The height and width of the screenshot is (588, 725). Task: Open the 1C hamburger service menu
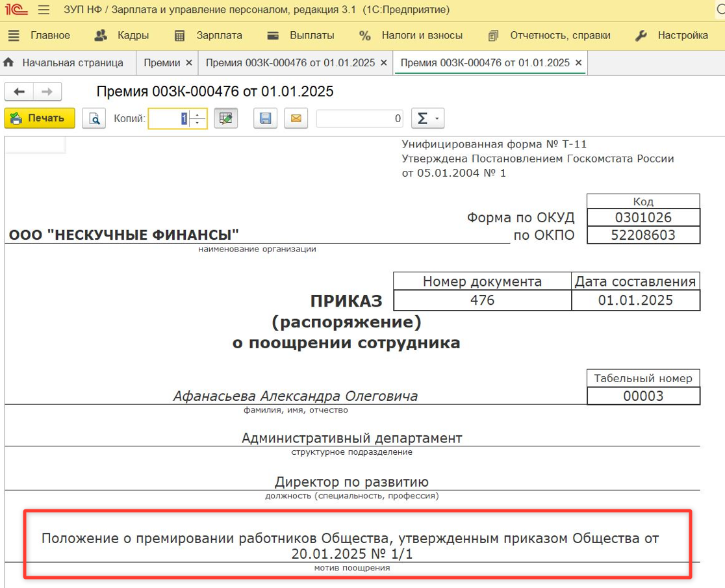tap(44, 10)
